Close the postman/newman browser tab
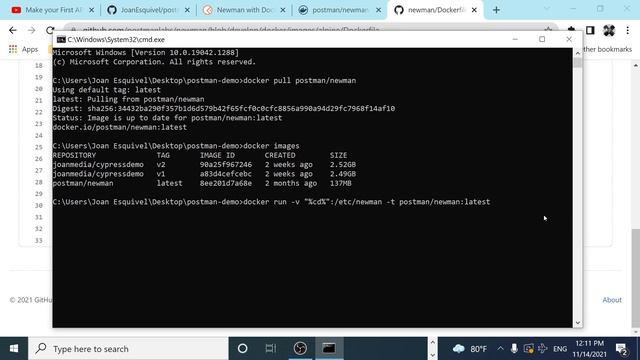 point(378,10)
